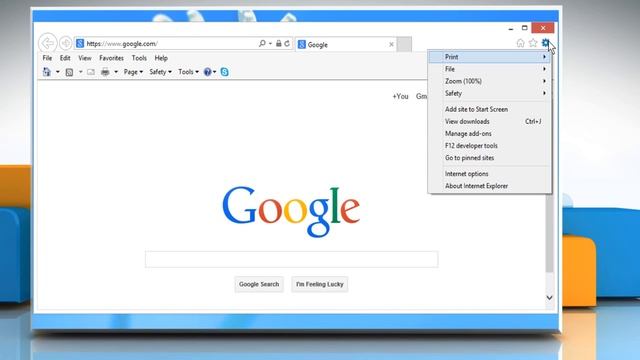Refresh the page with the reload icon

point(287,43)
